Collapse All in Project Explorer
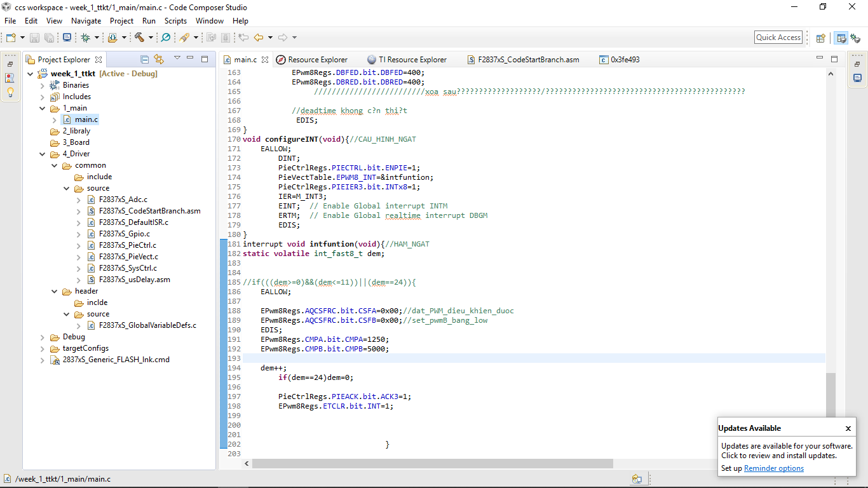Image resolution: width=868 pixels, height=488 pixels. (x=145, y=59)
